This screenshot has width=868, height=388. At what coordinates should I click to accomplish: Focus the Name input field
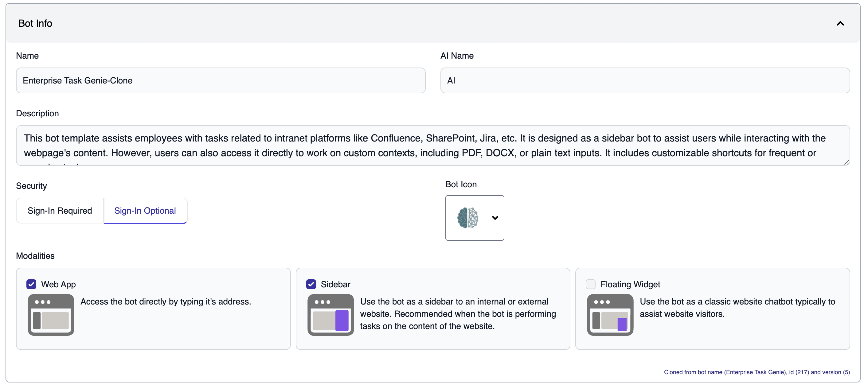220,80
